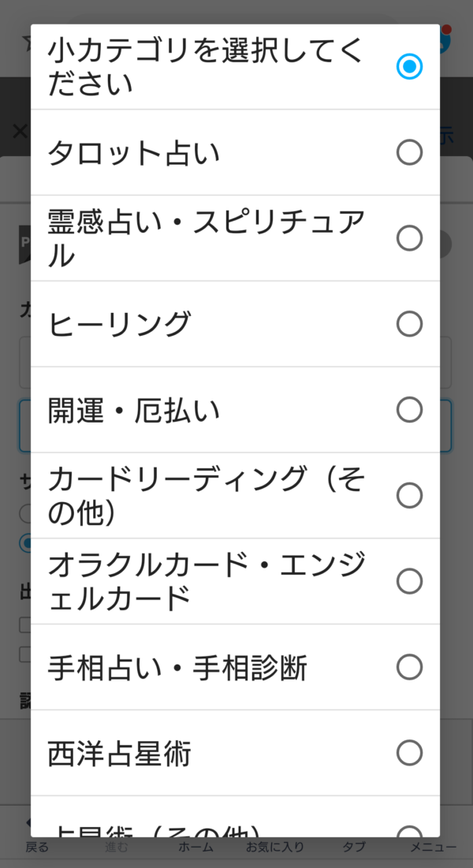The width and height of the screenshot is (473, 868).
Task: Tap 戻る in the bottom bar
Action: pos(37,848)
